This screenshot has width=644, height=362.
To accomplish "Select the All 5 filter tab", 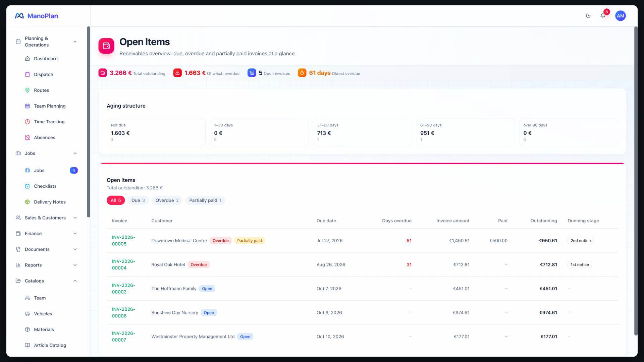I will coord(116,200).
